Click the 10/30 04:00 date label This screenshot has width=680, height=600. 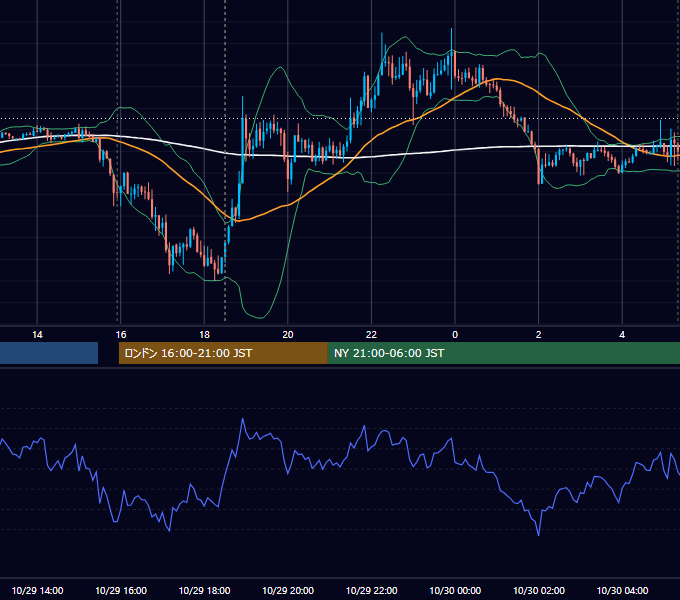(x=622, y=590)
